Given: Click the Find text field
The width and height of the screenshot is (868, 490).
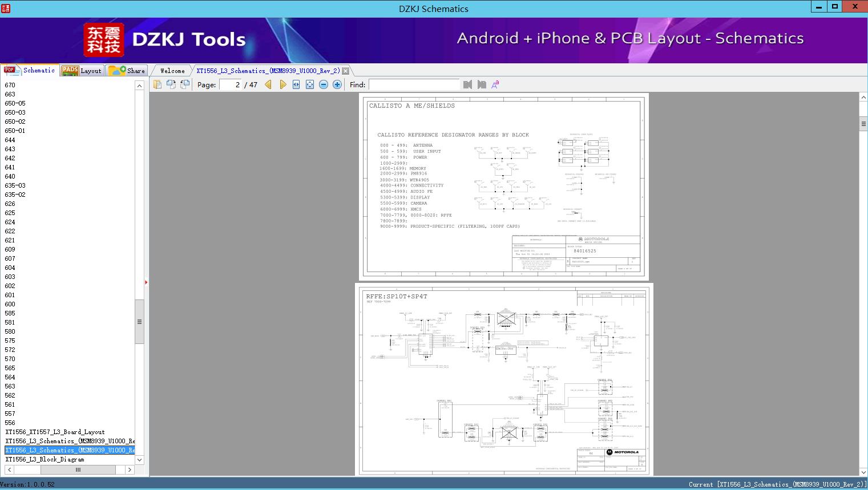Looking at the screenshot, I should (414, 84).
